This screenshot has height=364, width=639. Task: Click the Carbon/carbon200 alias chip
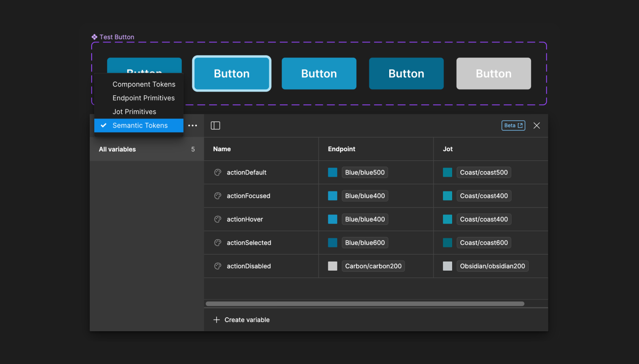click(373, 266)
